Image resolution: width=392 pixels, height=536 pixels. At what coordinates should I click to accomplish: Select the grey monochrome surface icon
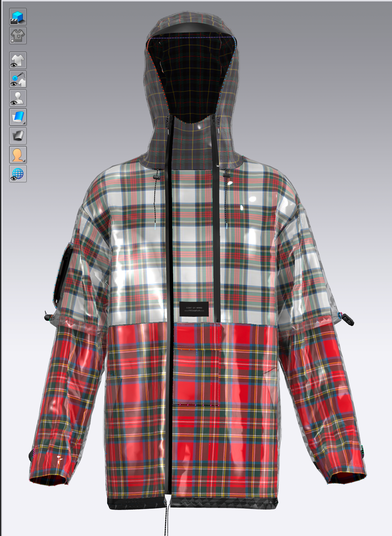pos(18,136)
